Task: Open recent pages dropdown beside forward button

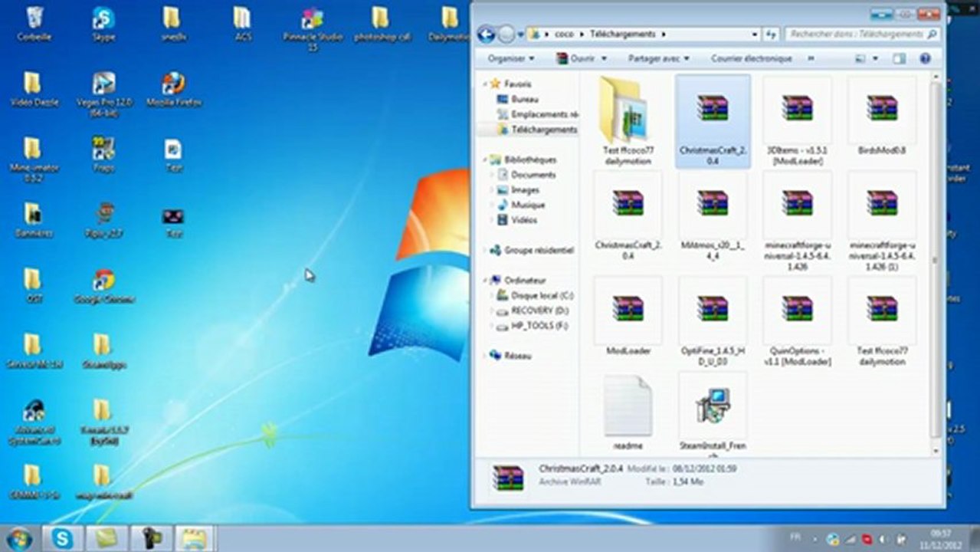Action: pos(520,34)
